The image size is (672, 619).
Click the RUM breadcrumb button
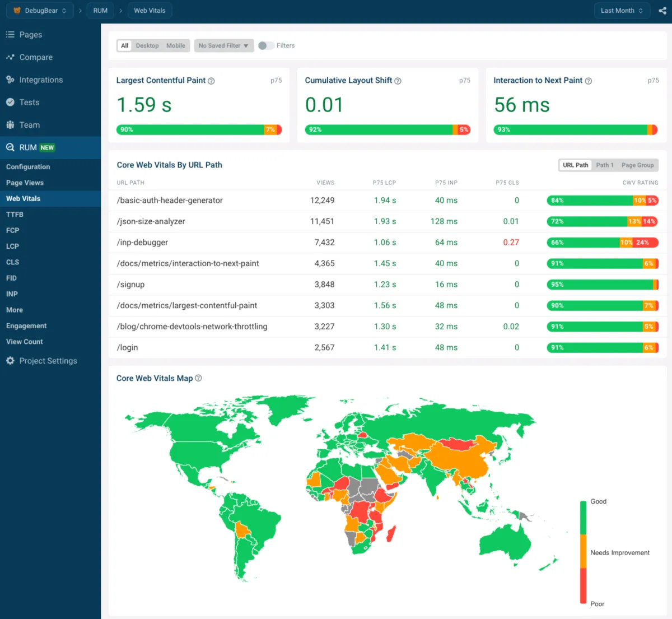(100, 11)
